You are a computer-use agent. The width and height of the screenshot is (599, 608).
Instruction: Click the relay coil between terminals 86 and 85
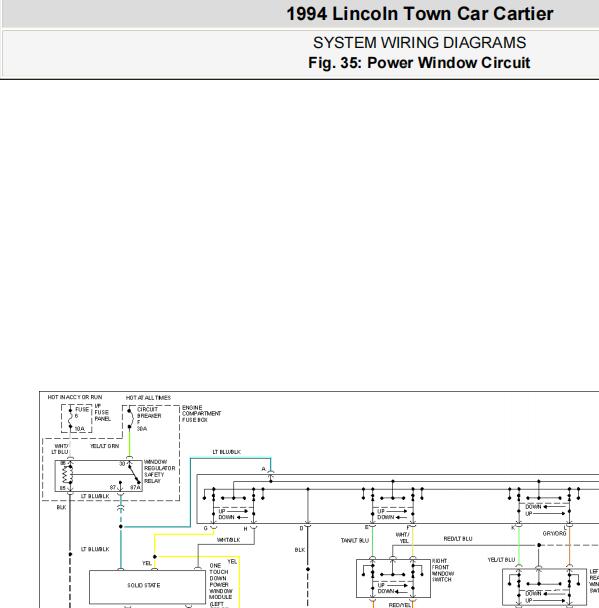click(68, 474)
